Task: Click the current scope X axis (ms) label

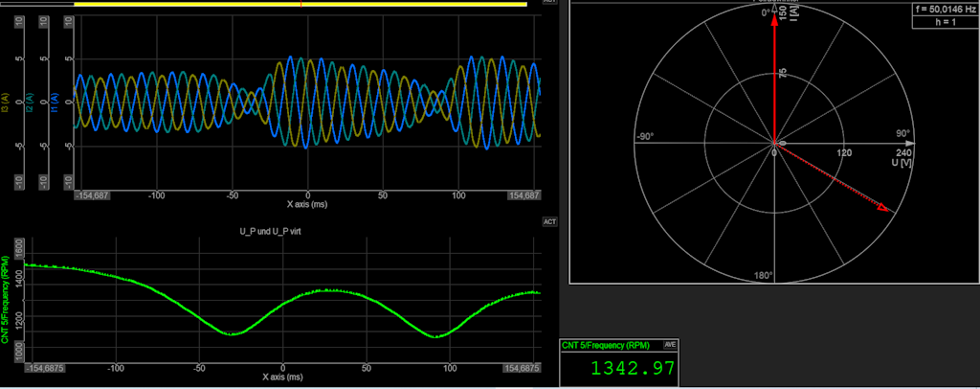Action: click(x=307, y=204)
